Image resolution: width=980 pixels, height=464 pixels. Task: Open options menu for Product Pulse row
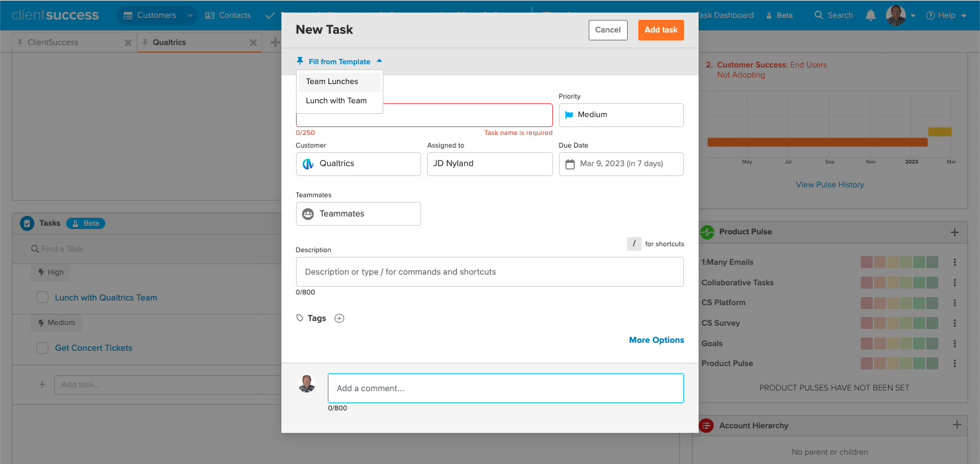pos(955,363)
